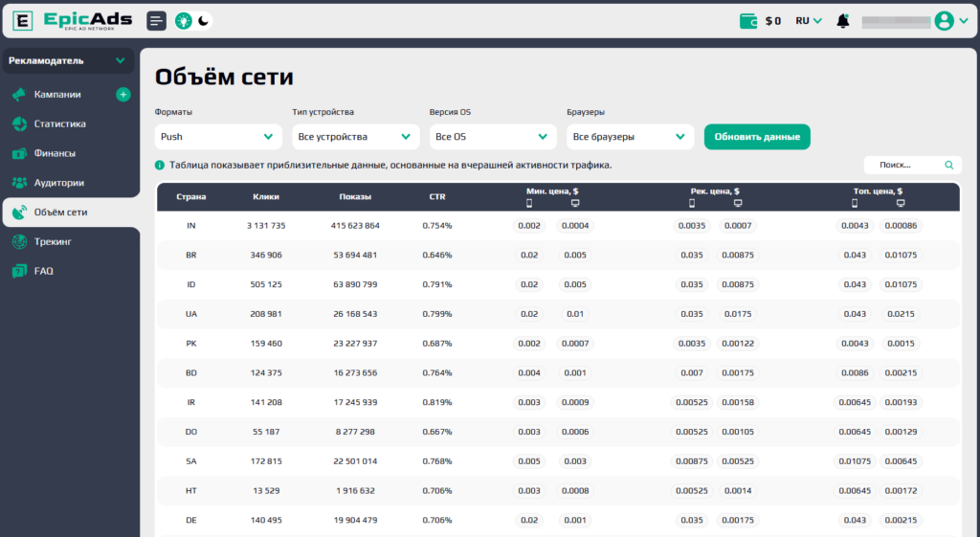Click clicks value 3 131 735

pyautogui.click(x=266, y=226)
